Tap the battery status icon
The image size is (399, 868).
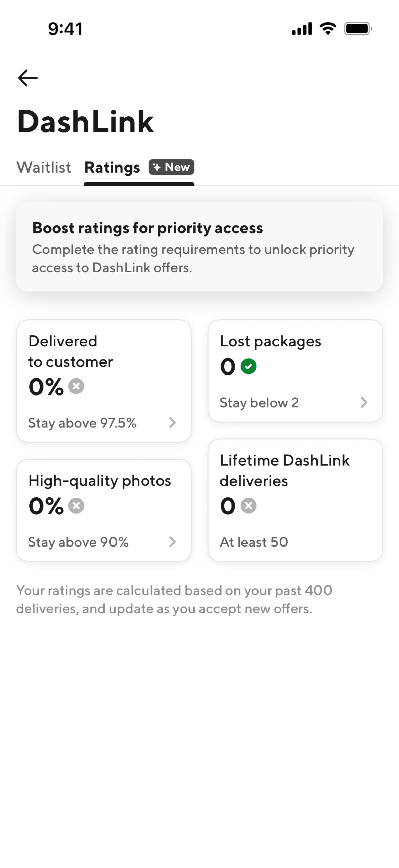(x=358, y=29)
